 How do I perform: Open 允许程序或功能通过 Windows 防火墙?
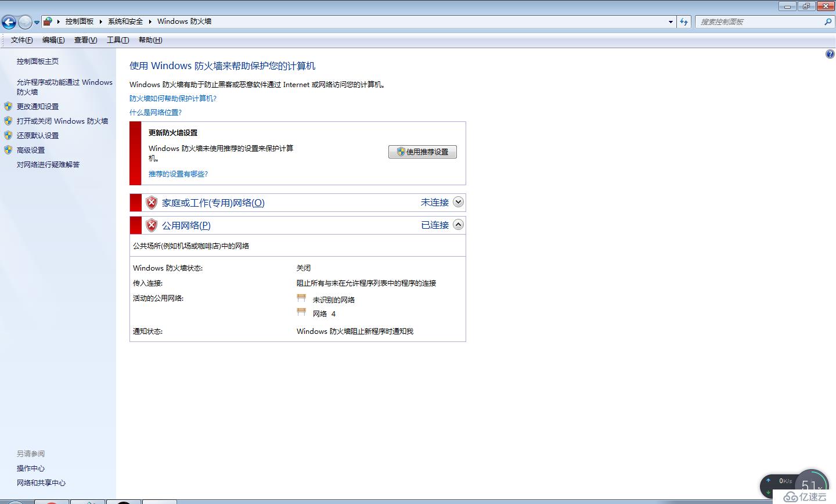[x=64, y=87]
